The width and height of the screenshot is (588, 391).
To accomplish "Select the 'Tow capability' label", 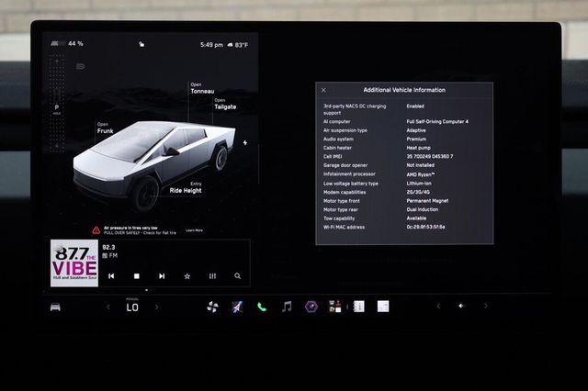I will pos(339,218).
